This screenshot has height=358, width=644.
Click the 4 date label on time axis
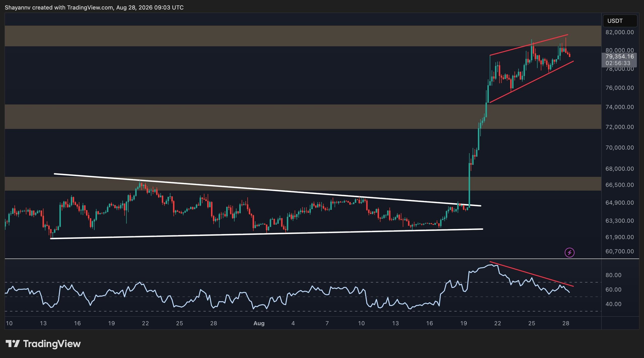[x=293, y=323]
